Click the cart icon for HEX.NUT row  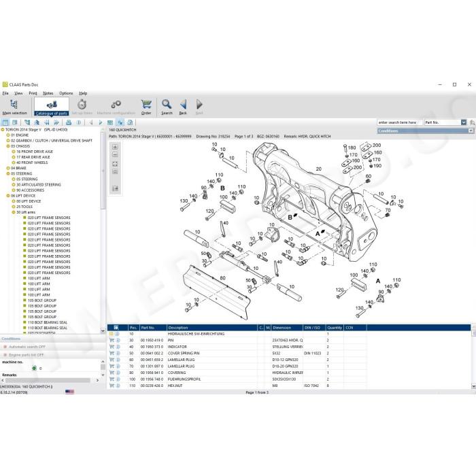point(112,386)
